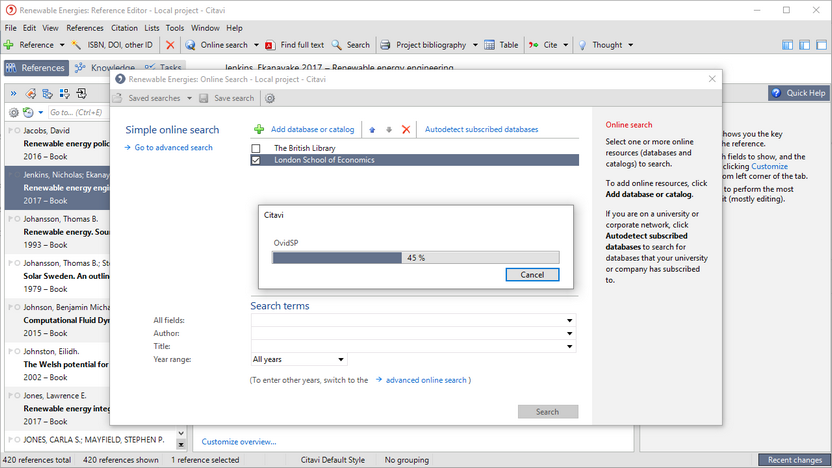832x468 pixels.
Task: Open the Year range All years dropdown
Action: [299, 359]
